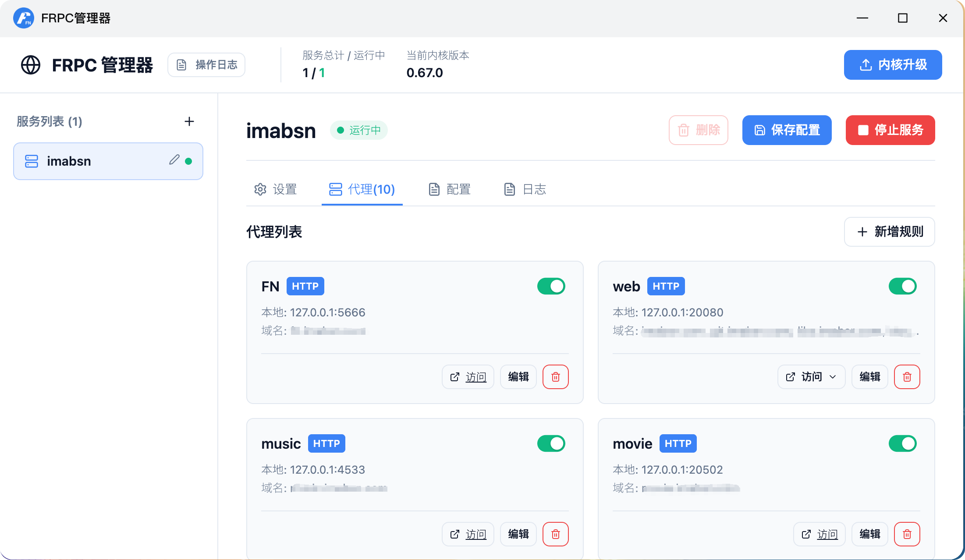Click globe icon beside FRPC 管理器 title
Image resolution: width=965 pixels, height=560 pixels.
tap(31, 65)
